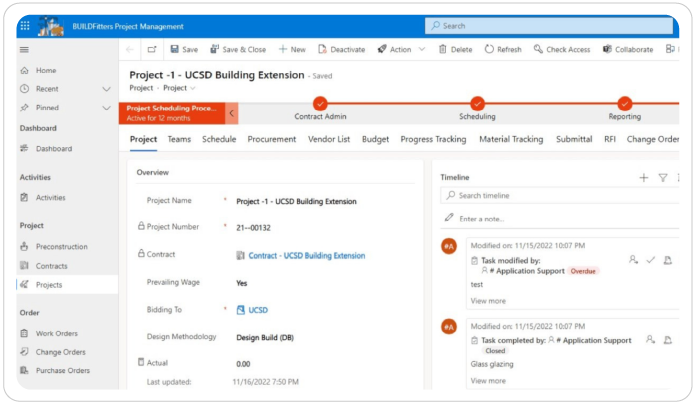Viewport: 696px width, 405px height.
Task: Switch to the Progress Tracking tab
Action: coord(433,139)
